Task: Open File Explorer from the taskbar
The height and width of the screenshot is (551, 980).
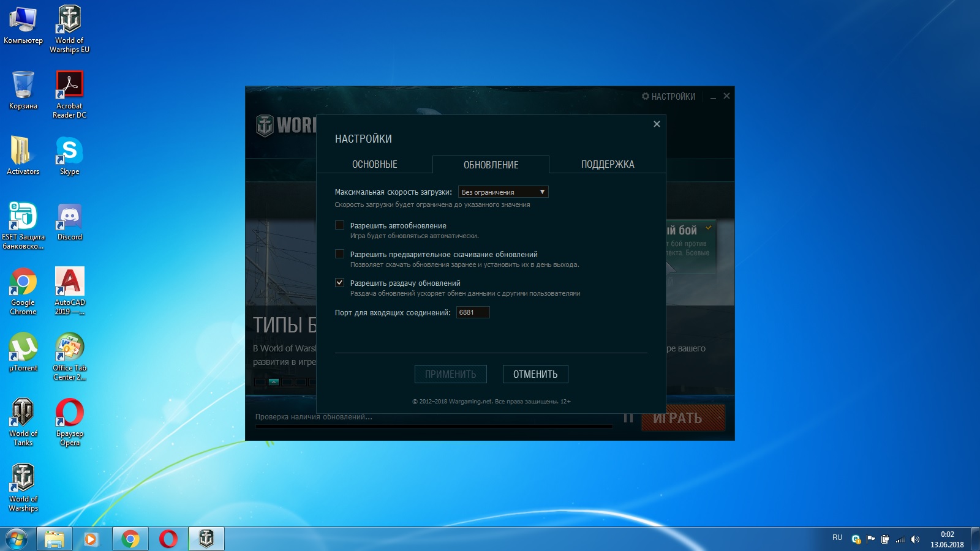Action: 55,539
